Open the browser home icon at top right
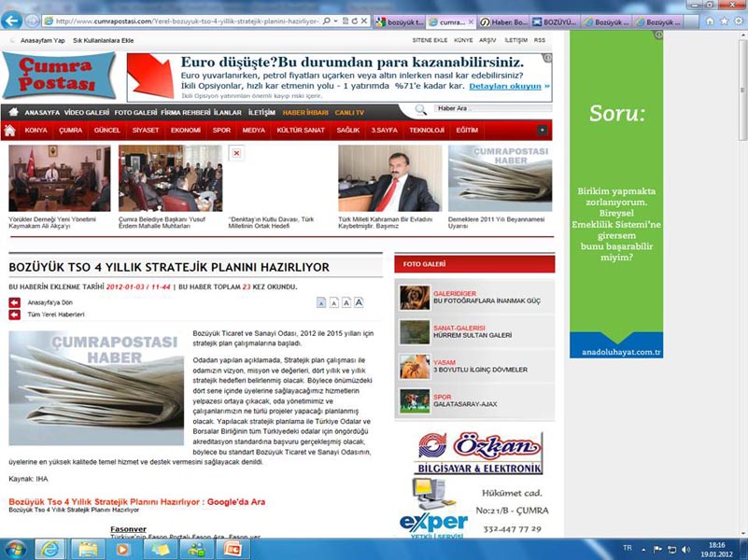This screenshot has width=748, height=560. tap(710, 21)
